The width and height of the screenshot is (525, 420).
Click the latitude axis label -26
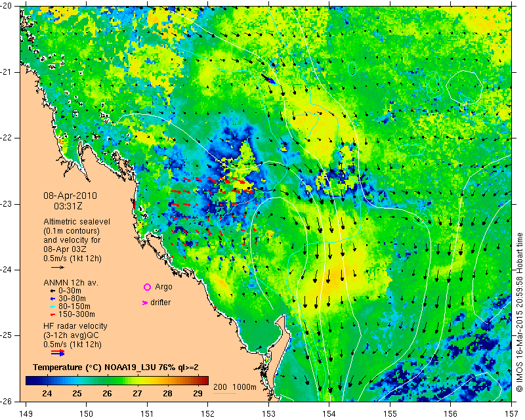point(6,402)
